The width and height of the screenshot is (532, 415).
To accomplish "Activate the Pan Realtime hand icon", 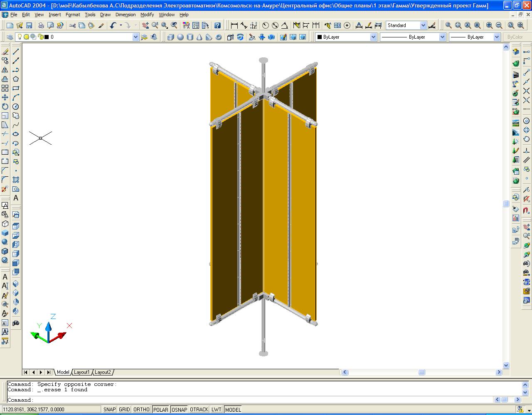I will (145, 25).
